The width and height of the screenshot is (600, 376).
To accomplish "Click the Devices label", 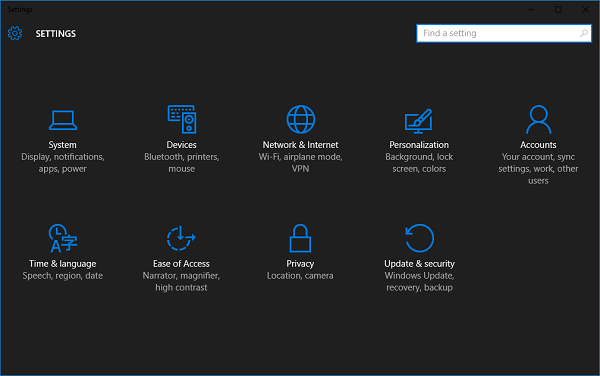I will pyautogui.click(x=181, y=145).
